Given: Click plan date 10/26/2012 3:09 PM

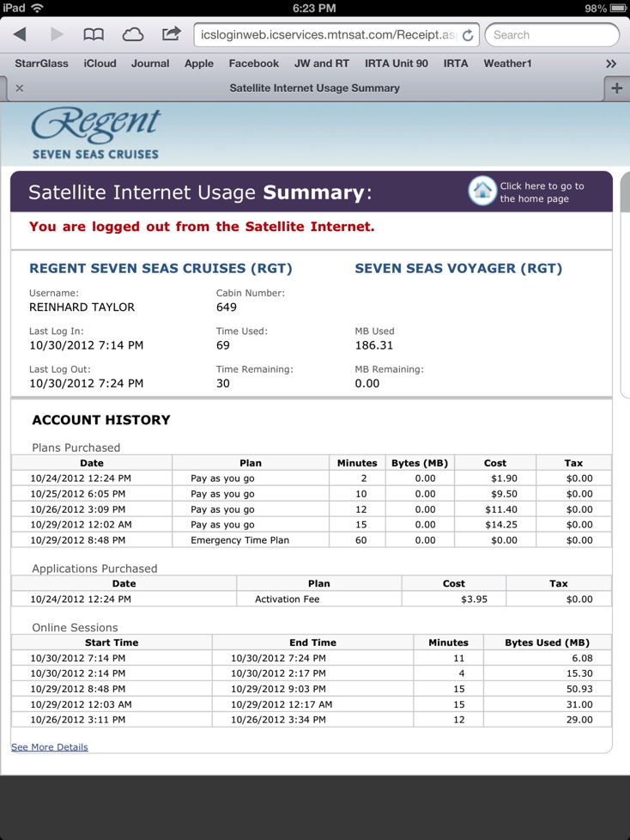Looking at the screenshot, I should pyautogui.click(x=77, y=509).
